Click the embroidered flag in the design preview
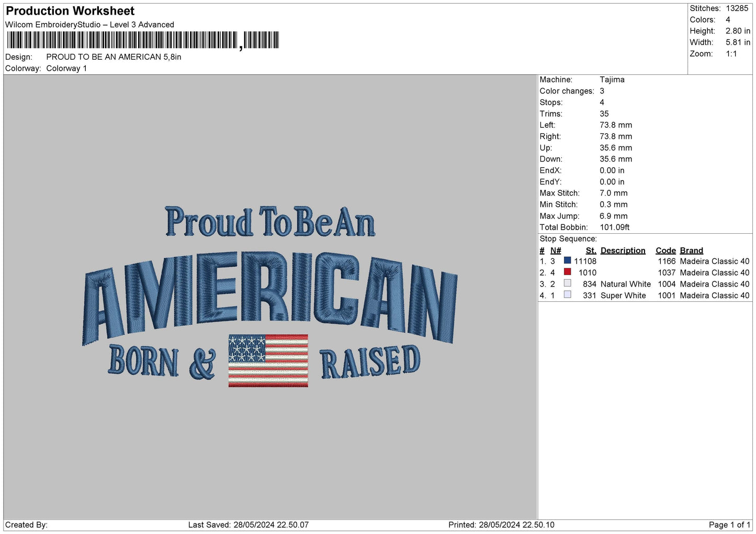 pyautogui.click(x=268, y=361)
